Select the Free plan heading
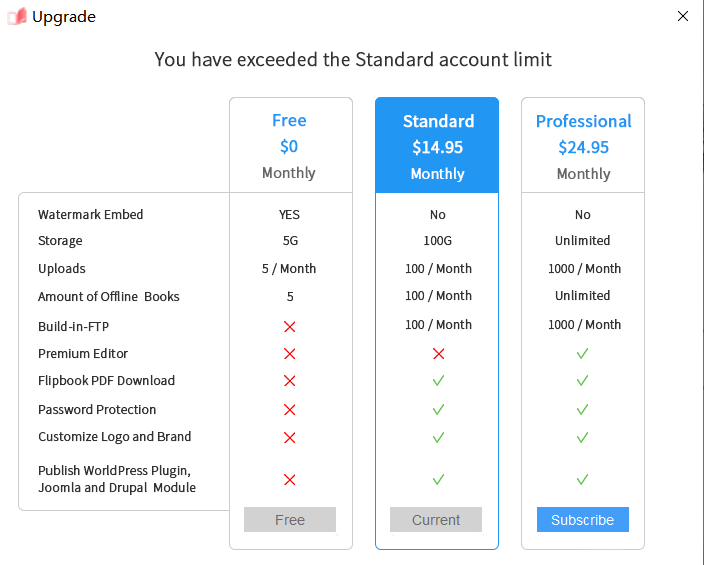 click(x=289, y=120)
